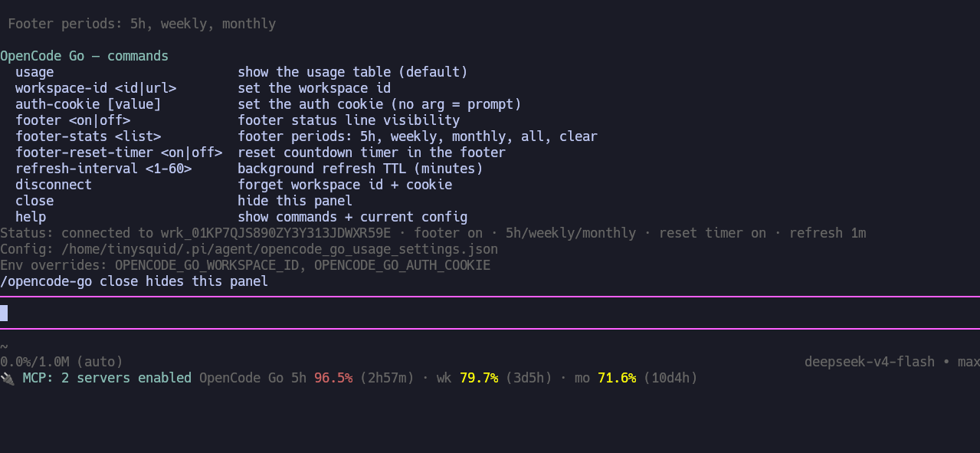980x453 pixels.
Task: Click the red 96.5% 5h usage value
Action: click(333, 378)
